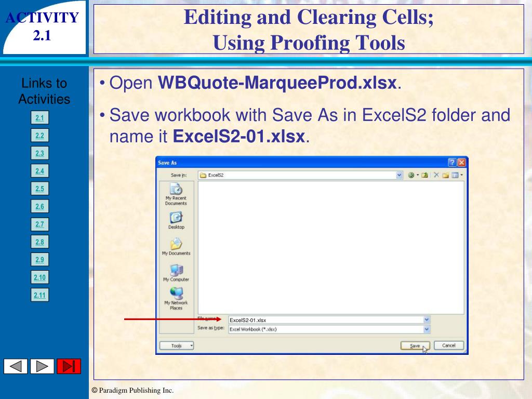Click the Help question mark button
The image size is (532, 399).
tap(451, 163)
